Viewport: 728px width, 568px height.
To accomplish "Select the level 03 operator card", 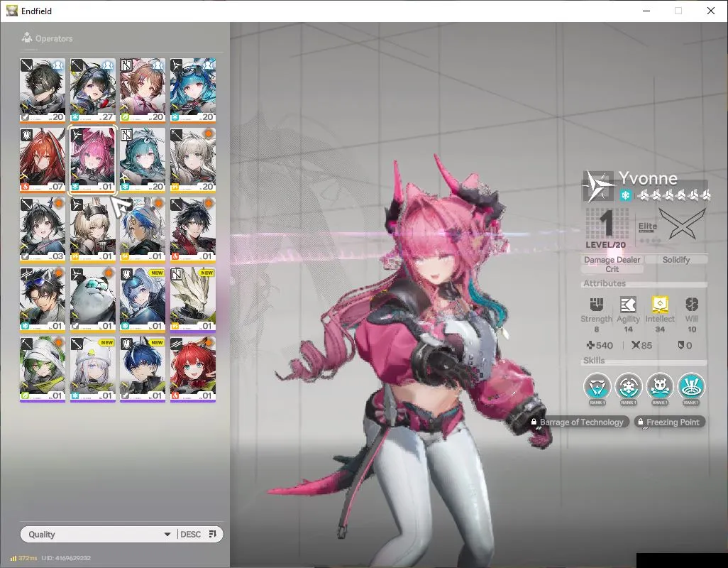I will (43, 229).
